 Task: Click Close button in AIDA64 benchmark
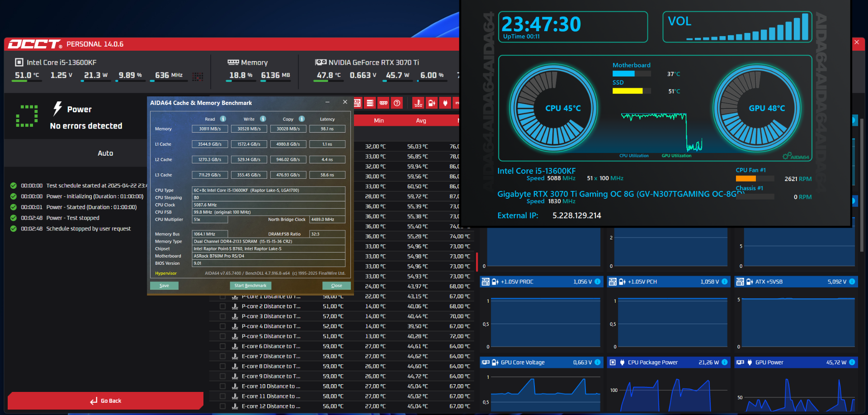tap(336, 286)
